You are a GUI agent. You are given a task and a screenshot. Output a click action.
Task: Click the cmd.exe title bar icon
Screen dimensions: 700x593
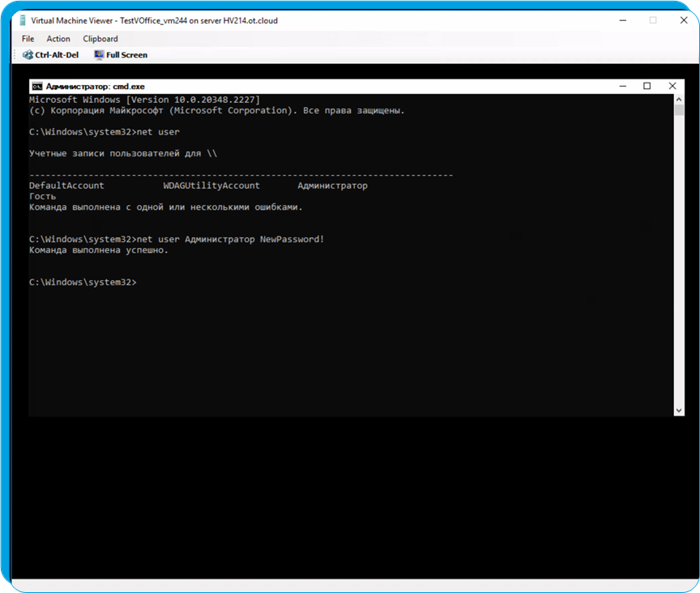coord(37,86)
